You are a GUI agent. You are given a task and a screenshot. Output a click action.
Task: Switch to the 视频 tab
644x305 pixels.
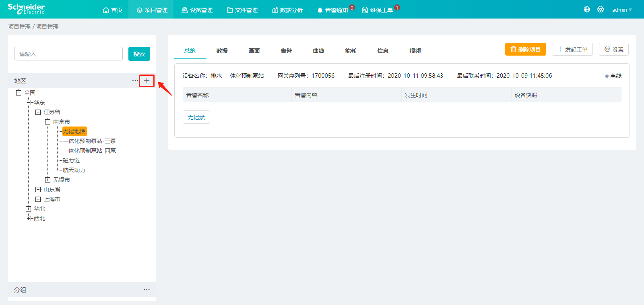pyautogui.click(x=415, y=51)
